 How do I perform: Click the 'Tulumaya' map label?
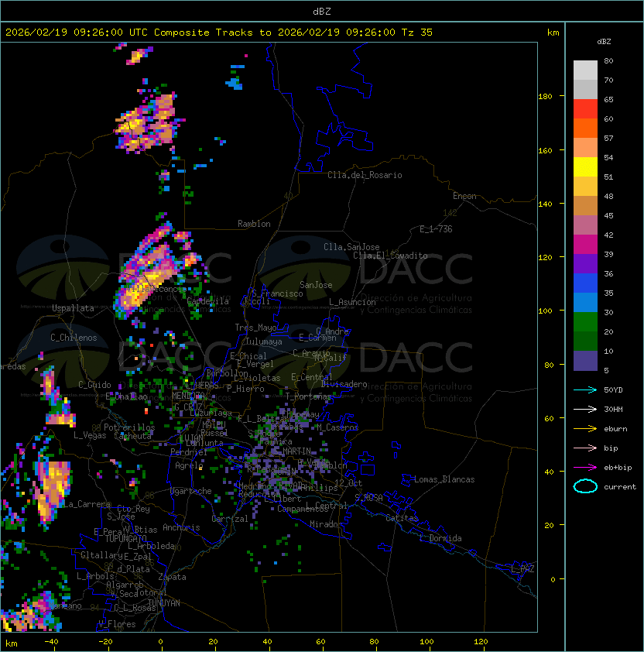coord(264,341)
